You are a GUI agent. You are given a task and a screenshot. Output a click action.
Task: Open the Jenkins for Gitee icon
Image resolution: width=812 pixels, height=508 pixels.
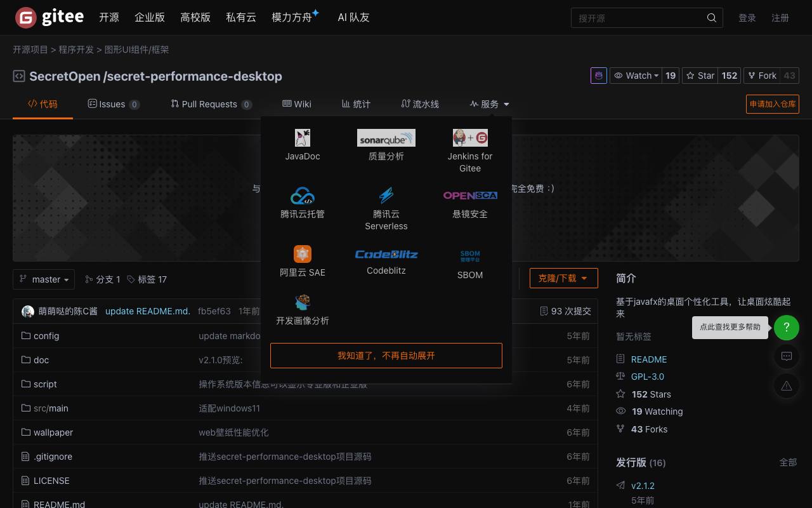coord(470,138)
